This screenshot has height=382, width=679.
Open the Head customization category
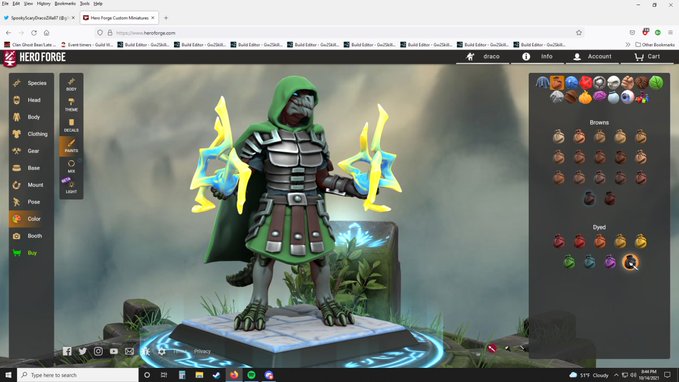pyautogui.click(x=31, y=100)
